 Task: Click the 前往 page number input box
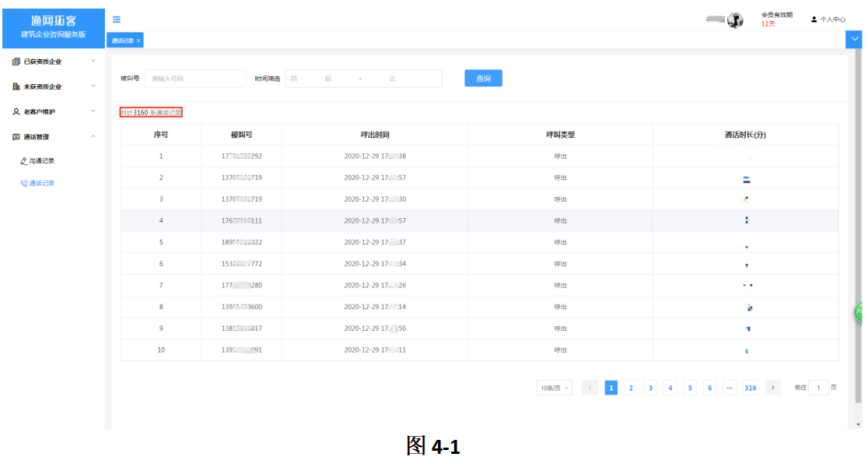coord(818,388)
